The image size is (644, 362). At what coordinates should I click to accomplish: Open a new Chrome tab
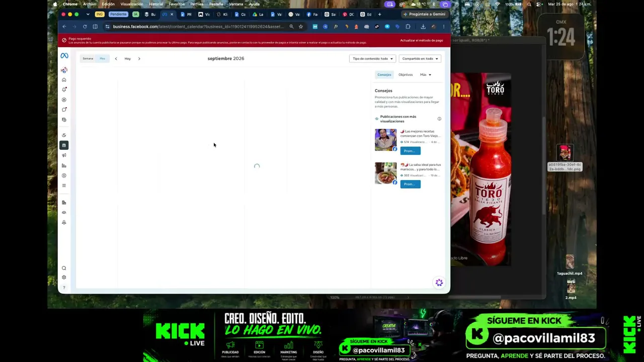(x=380, y=15)
